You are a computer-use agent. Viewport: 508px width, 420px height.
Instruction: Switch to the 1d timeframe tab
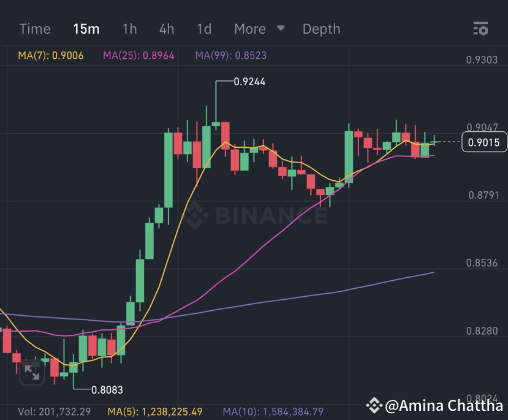click(x=203, y=28)
